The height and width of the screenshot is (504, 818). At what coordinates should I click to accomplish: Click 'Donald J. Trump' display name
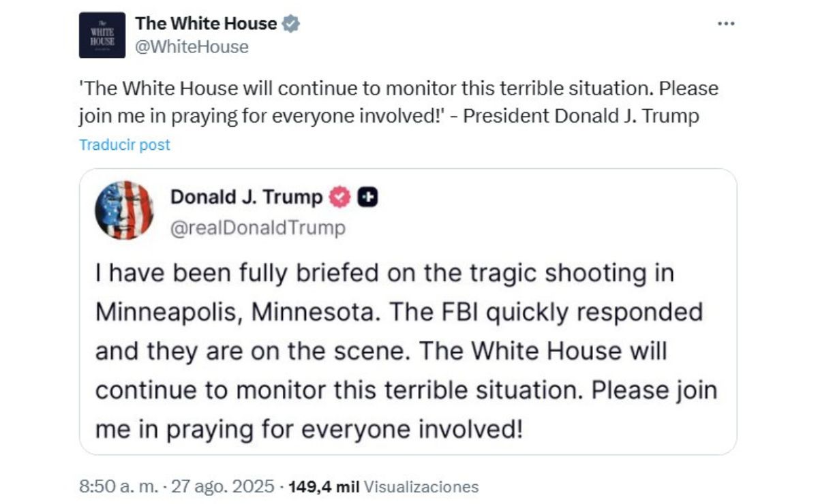click(x=248, y=198)
